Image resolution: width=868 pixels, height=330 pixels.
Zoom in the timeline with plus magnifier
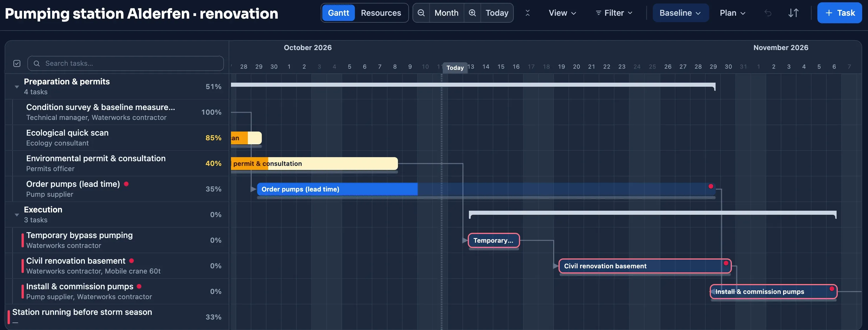coord(472,13)
